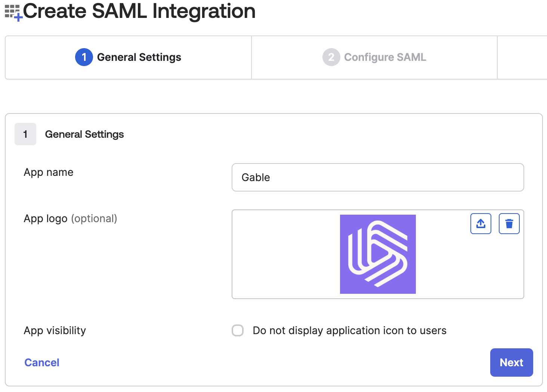Click the 'General Settings' section heading
The image size is (547, 392).
pos(84,134)
